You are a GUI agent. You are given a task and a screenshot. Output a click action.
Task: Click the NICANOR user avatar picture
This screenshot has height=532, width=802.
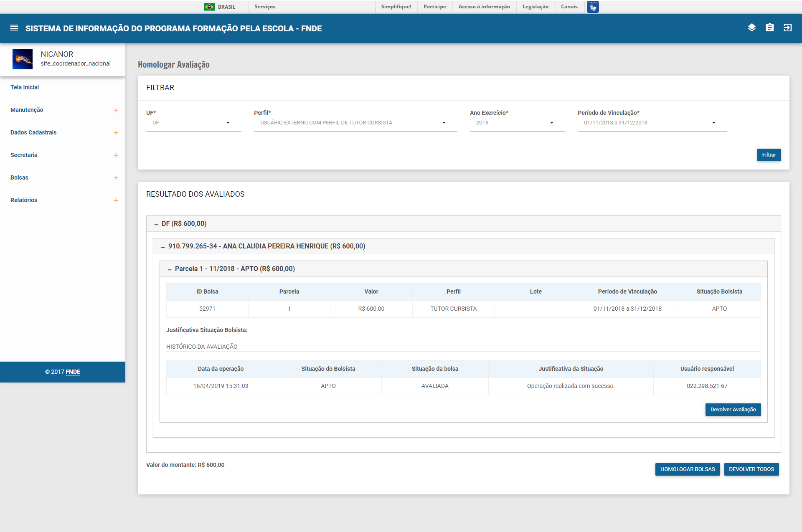(23, 59)
